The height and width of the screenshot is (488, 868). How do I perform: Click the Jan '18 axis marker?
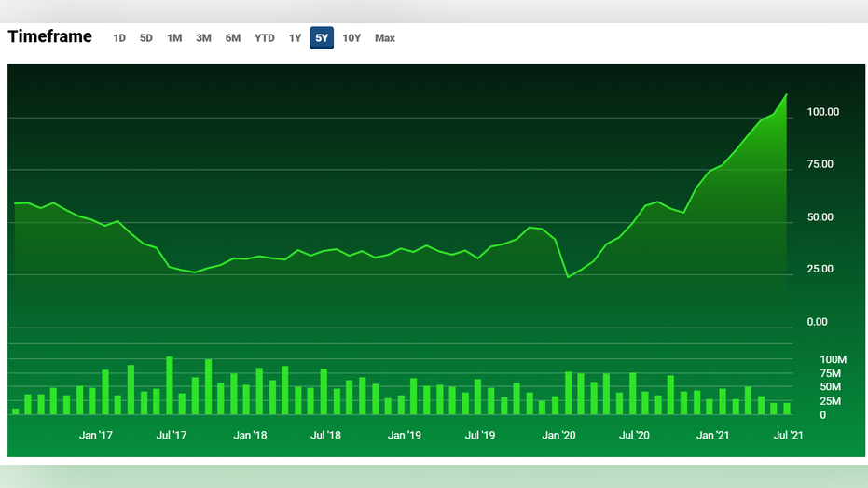coord(250,436)
